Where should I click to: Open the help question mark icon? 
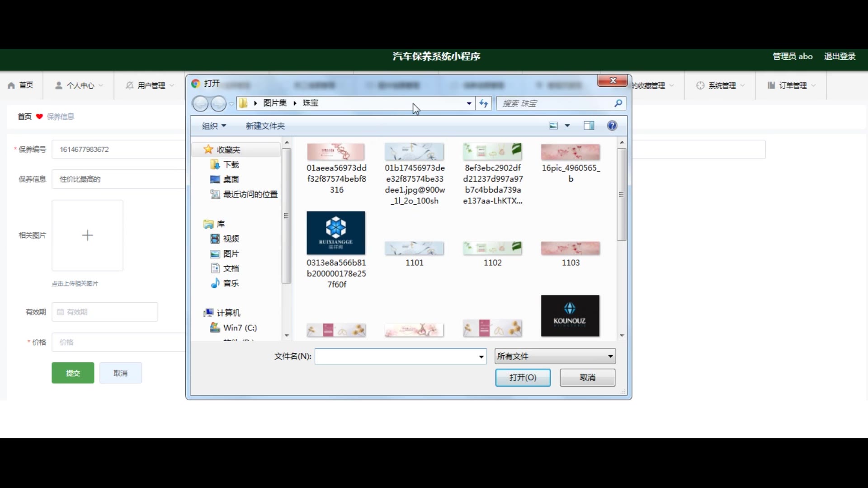coord(612,126)
